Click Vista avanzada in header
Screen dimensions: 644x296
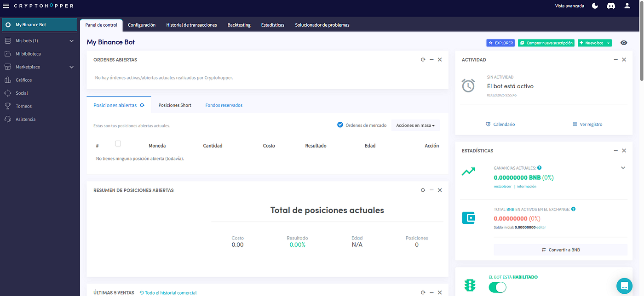(569, 6)
